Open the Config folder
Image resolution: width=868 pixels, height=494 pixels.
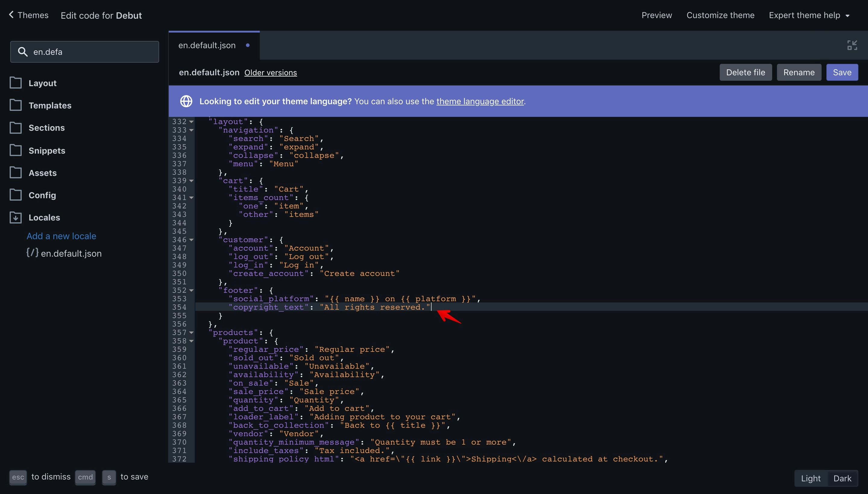42,195
